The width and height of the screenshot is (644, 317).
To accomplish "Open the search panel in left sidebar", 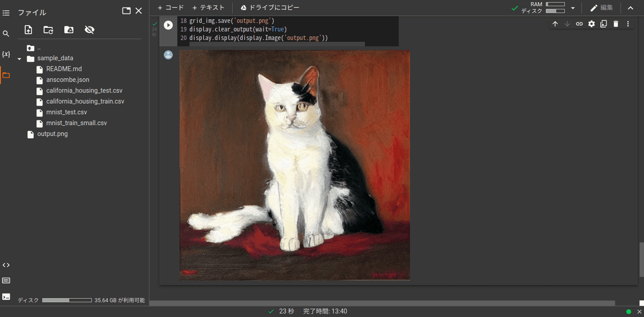I will click(x=6, y=33).
